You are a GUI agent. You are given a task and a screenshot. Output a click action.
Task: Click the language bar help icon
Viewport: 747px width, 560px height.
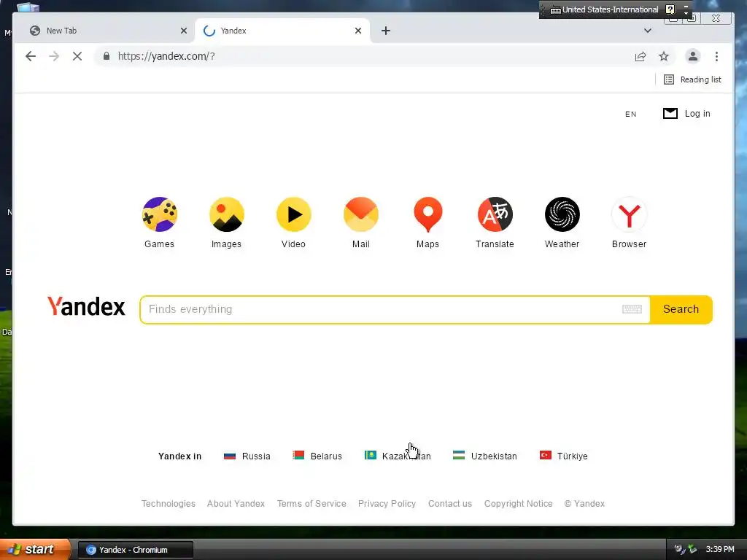[x=670, y=9]
